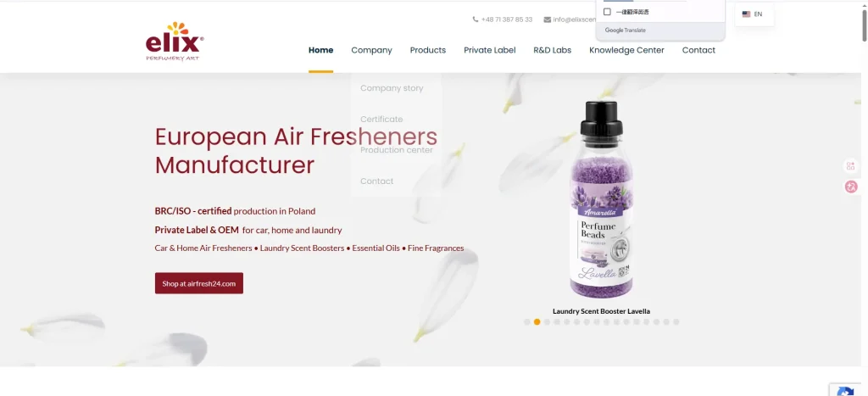Click the Lavella perfume beads bottle image

click(601, 200)
